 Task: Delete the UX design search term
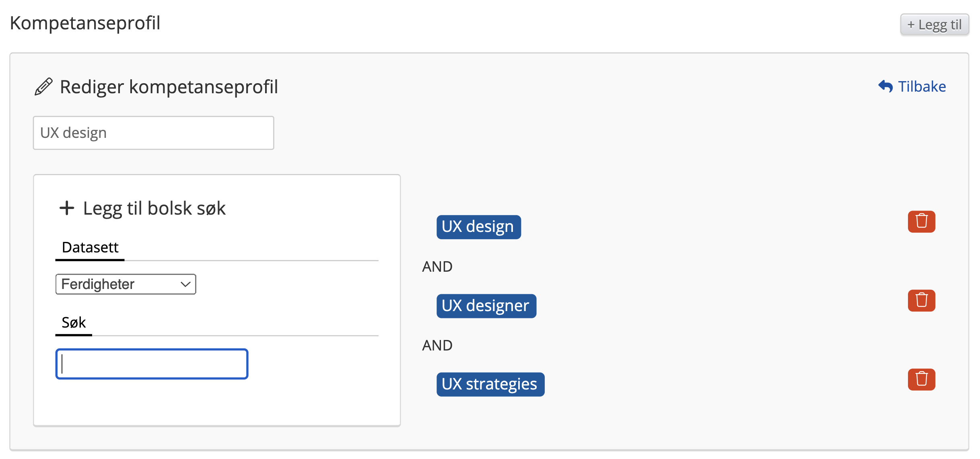(921, 221)
